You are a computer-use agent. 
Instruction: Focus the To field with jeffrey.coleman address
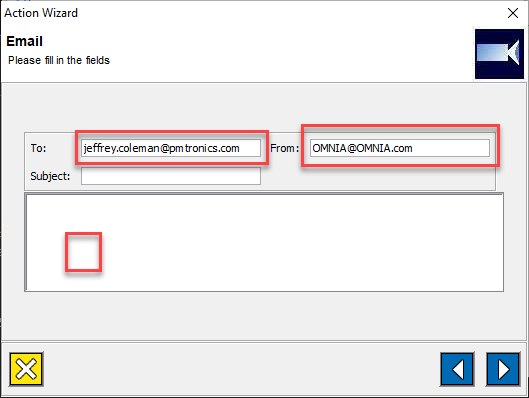coord(171,148)
